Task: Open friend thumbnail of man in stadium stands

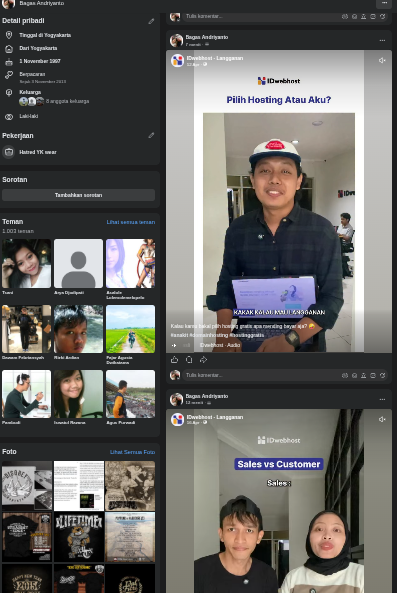Action: [x=130, y=394]
